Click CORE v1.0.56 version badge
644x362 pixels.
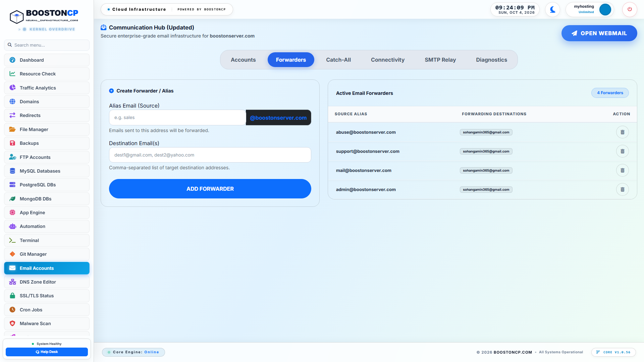pos(613,352)
